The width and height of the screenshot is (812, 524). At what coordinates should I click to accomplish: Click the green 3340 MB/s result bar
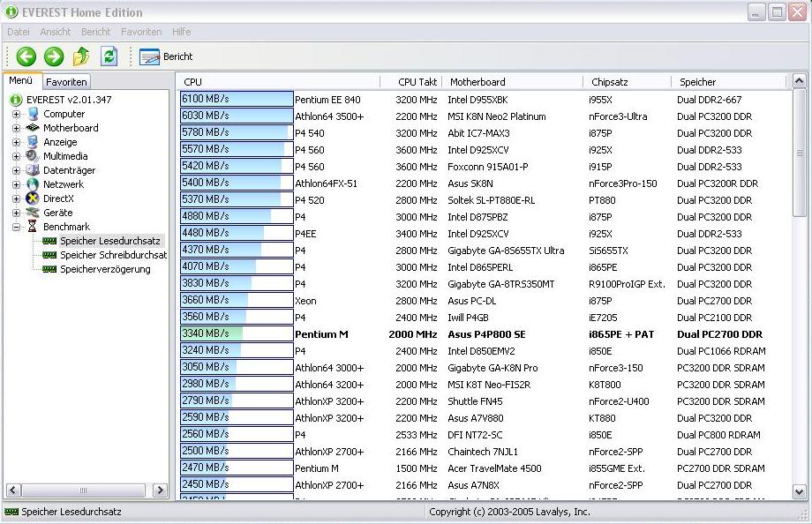click(x=237, y=333)
